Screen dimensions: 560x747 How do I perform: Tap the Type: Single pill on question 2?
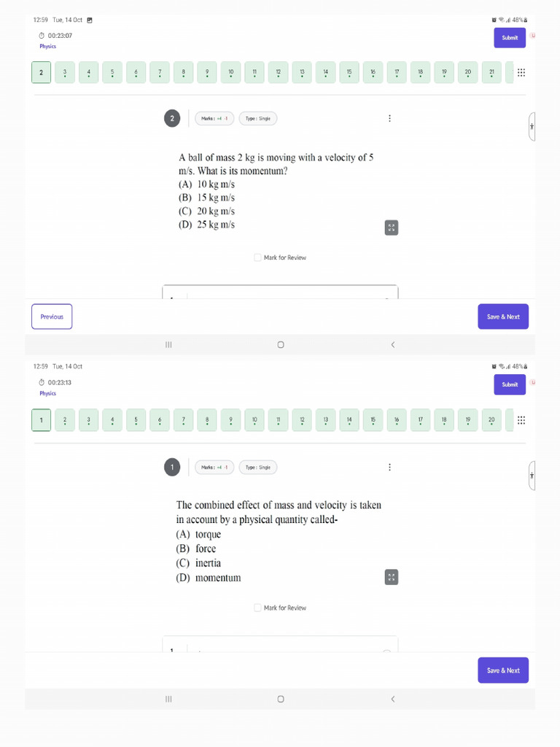[257, 118]
